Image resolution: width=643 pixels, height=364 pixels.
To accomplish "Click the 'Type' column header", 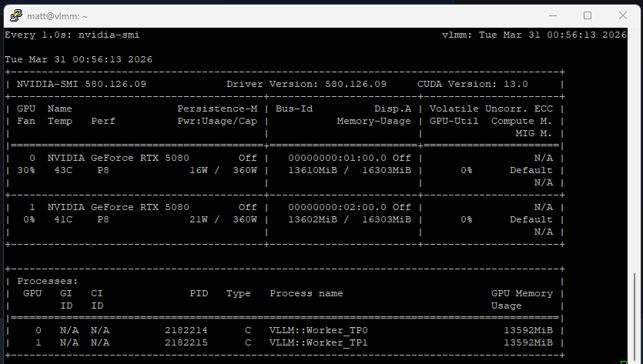I will pyautogui.click(x=239, y=293).
